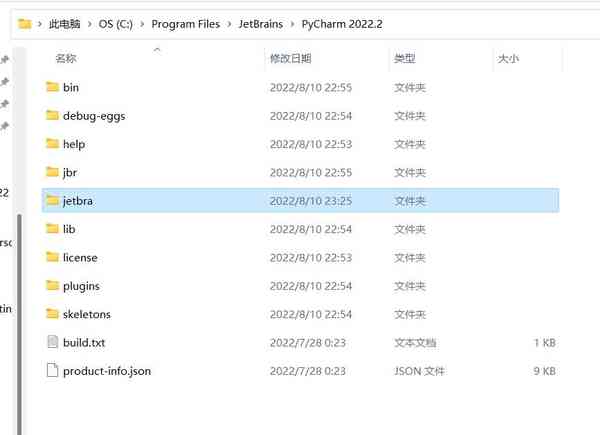Click third pin icon in navigation pane
Viewport: 600px width, 435px height.
click(5, 104)
